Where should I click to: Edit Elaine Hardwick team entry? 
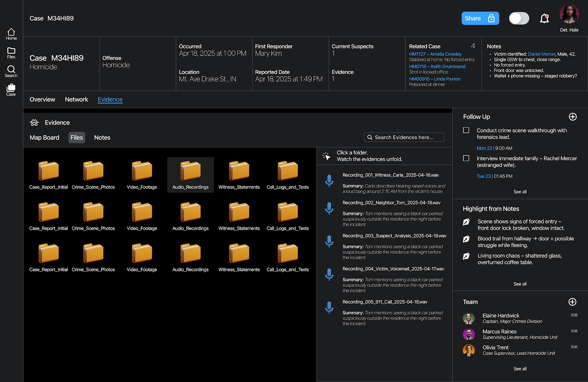pyautogui.click(x=574, y=315)
